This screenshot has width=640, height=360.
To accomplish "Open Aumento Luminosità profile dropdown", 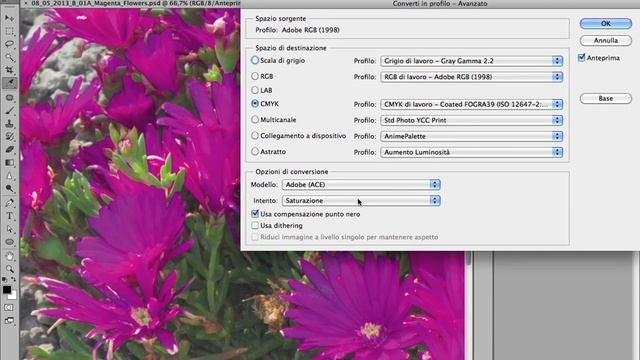I will 471,152.
